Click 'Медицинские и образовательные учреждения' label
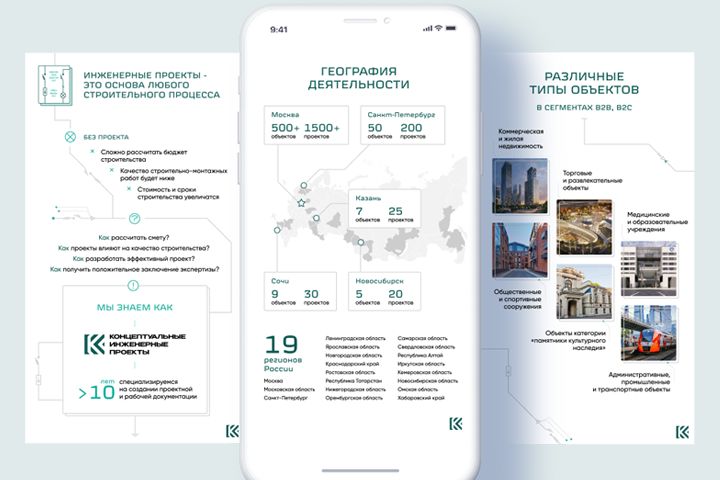The image size is (720, 480). point(657,222)
